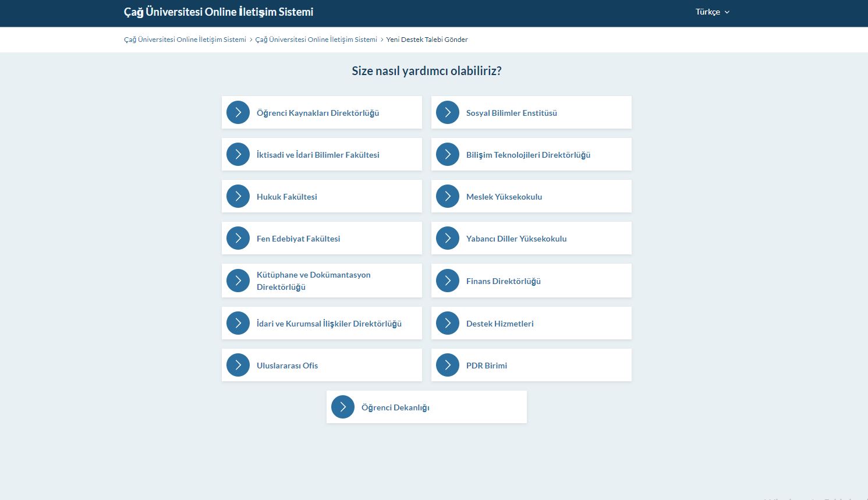
Task: Click the arrow icon for Öğrenci Dekanlığı
Action: point(343,407)
